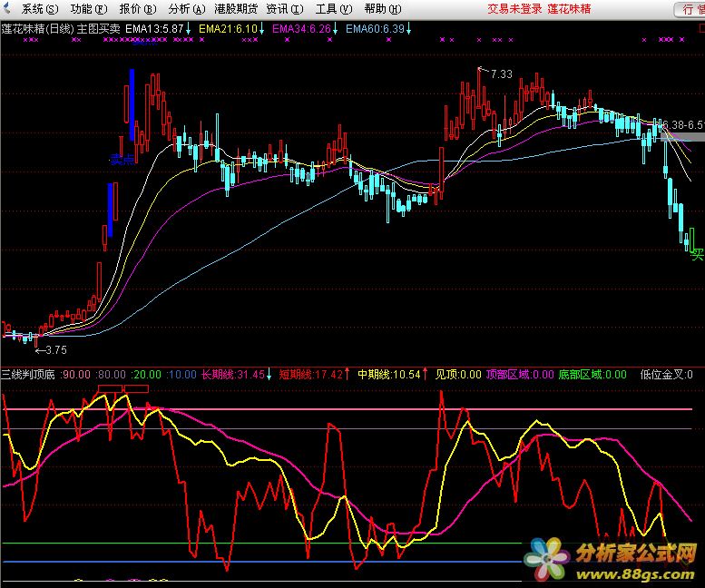Open the 功能(F) menu
705x588 pixels.
point(88,9)
